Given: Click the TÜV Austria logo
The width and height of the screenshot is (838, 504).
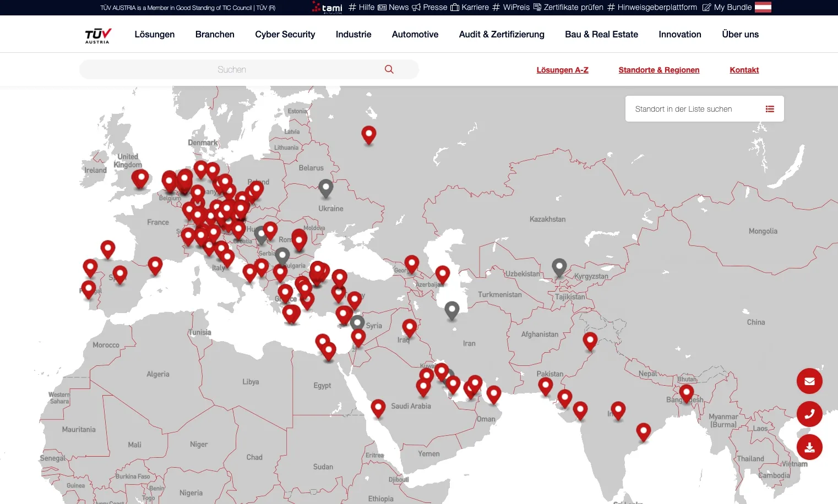Looking at the screenshot, I should point(97,35).
